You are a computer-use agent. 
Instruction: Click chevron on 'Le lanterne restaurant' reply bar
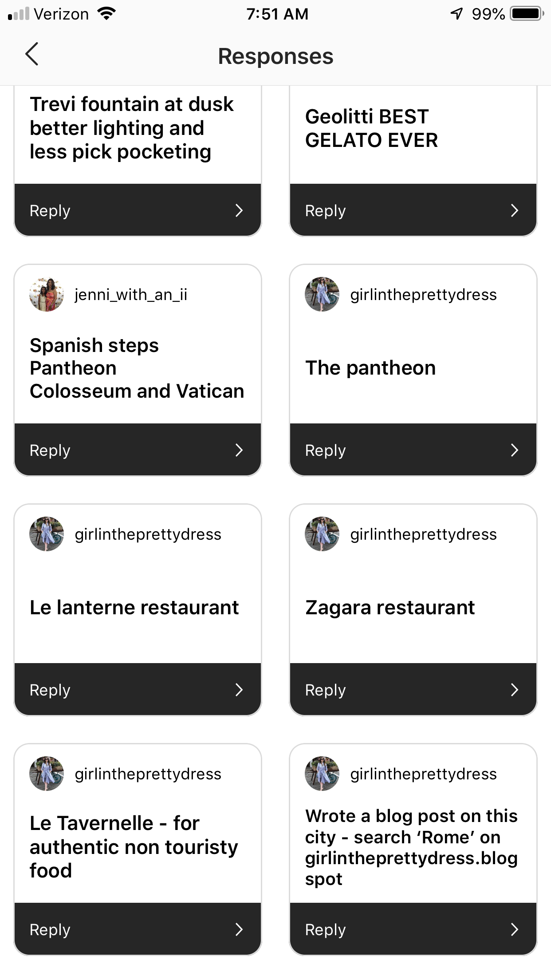pyautogui.click(x=239, y=690)
